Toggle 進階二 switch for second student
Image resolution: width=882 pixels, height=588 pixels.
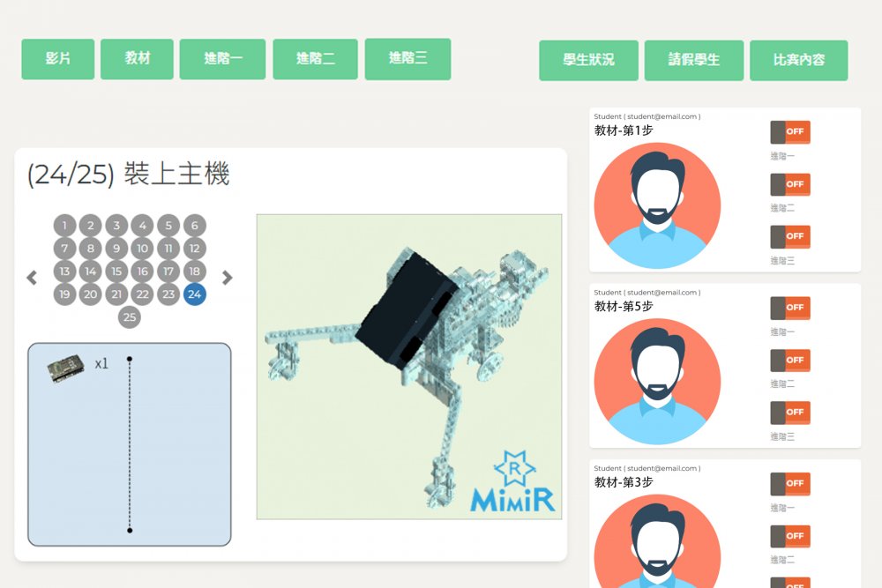click(x=790, y=361)
